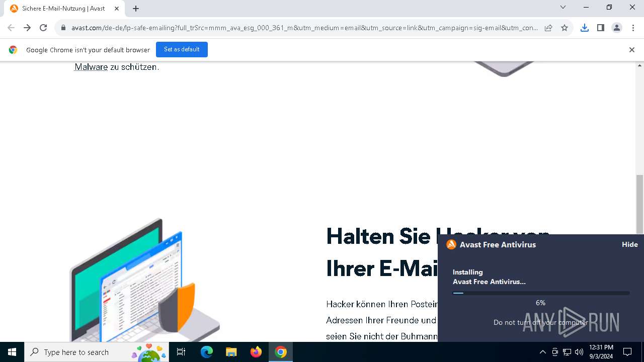Image resolution: width=644 pixels, height=362 pixels.
Task: Click the lock icon in address bar
Action: coord(63,28)
